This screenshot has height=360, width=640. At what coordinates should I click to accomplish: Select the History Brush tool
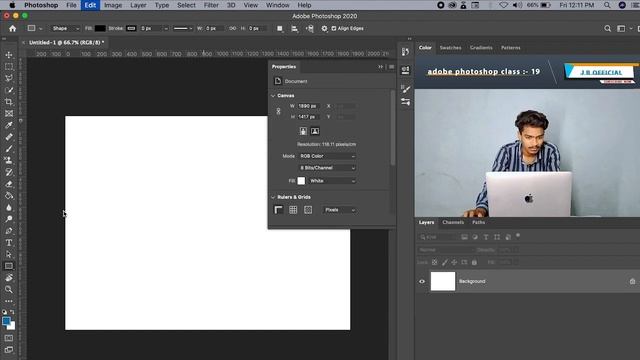[9, 172]
